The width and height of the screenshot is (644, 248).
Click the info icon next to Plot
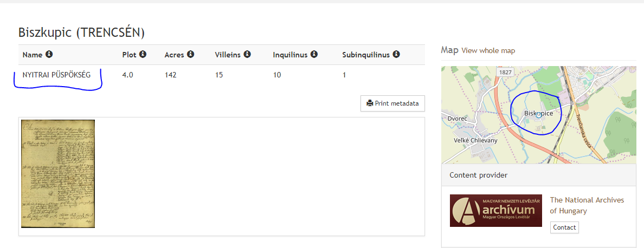[x=143, y=55]
